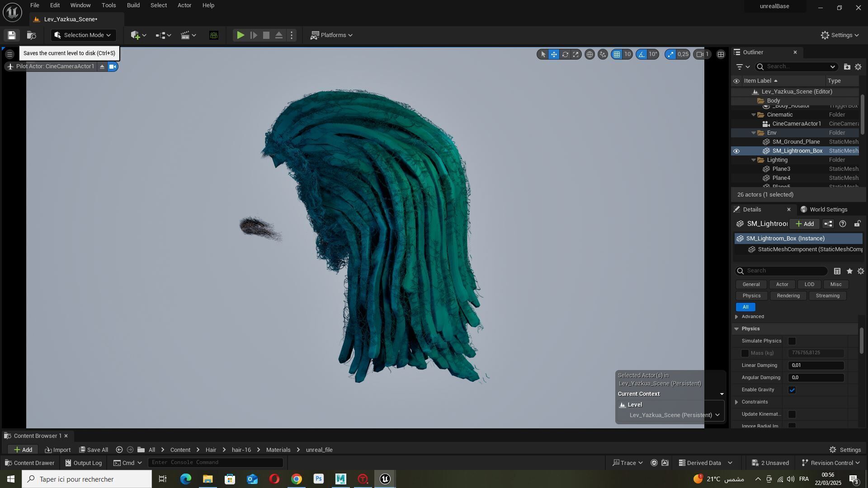Image resolution: width=868 pixels, height=488 pixels.
Task: Toggle visibility of SM_Lightroom_Box
Action: point(736,151)
